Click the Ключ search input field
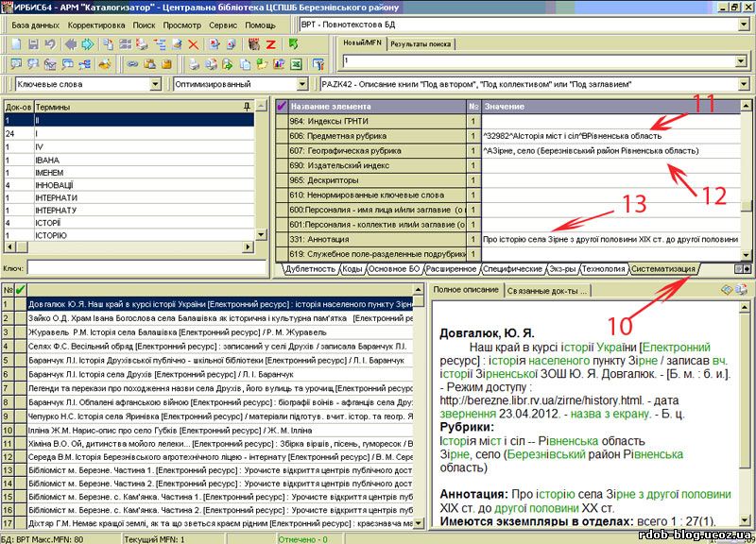The image size is (756, 544). coord(140,268)
